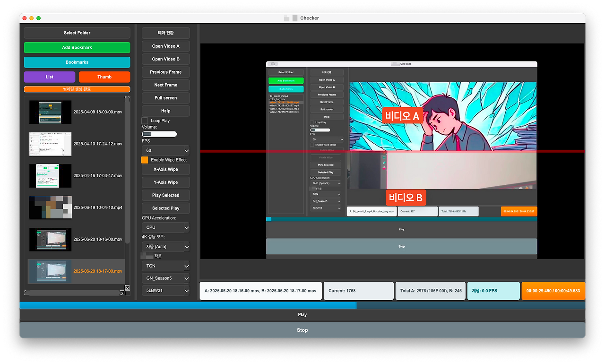Select the 2025-04-09 18-00-00.mov thumbnail
The height and width of the screenshot is (364, 605).
[x=50, y=112]
